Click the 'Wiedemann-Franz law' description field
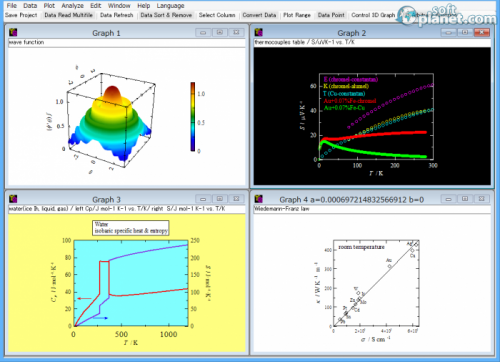Viewport: 500px width, 362px height. tap(372, 209)
